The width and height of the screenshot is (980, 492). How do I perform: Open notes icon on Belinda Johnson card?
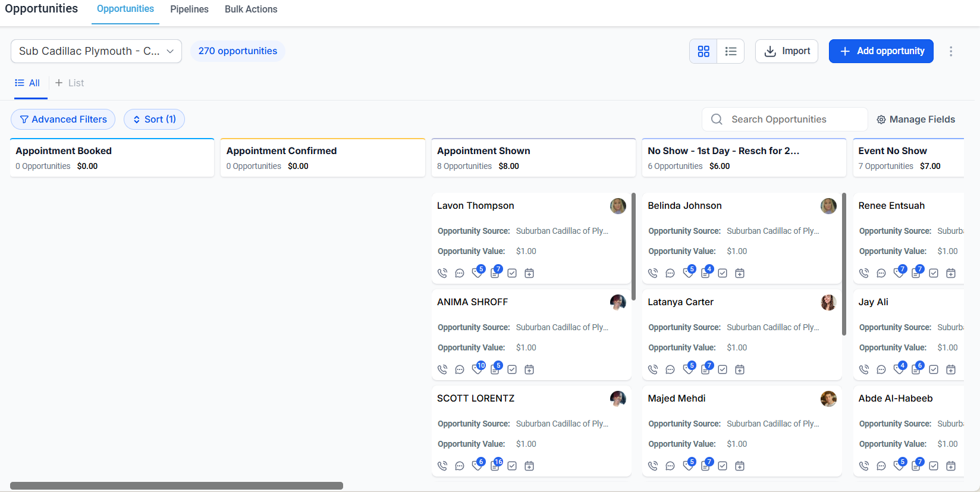pyautogui.click(x=705, y=273)
